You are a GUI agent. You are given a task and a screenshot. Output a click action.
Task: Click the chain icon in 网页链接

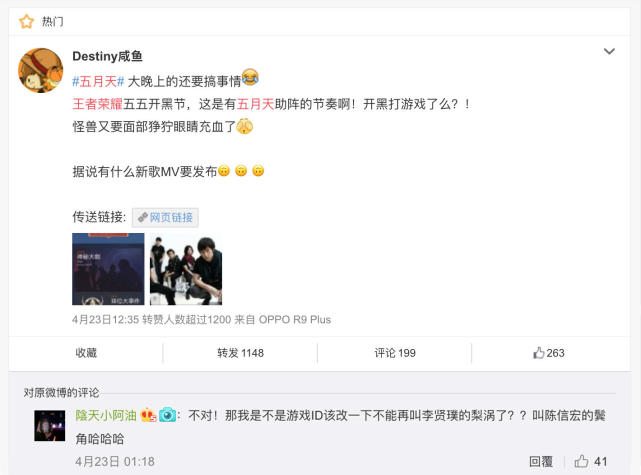point(143,217)
